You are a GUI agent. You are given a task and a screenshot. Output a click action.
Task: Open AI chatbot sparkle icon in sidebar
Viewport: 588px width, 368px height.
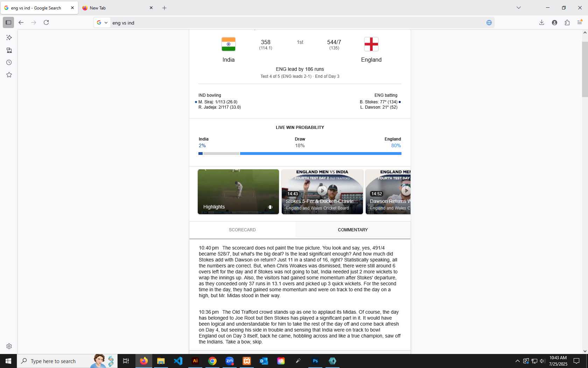(x=9, y=38)
